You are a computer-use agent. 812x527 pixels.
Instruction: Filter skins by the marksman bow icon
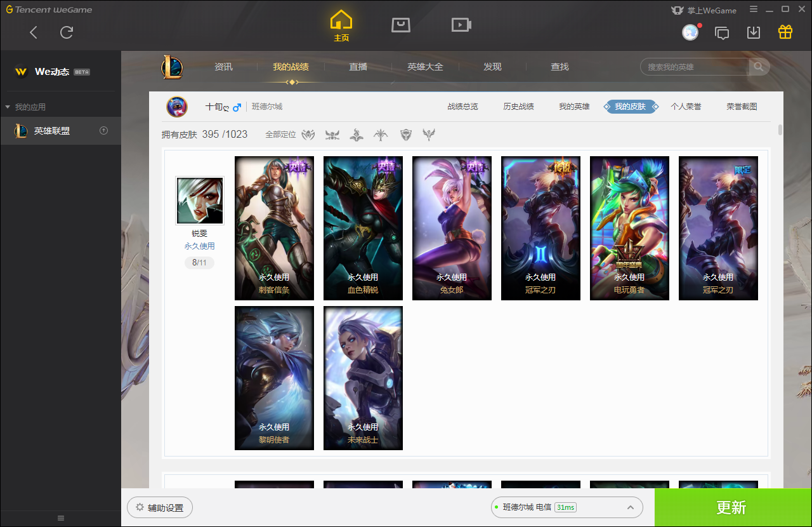pyautogui.click(x=381, y=135)
